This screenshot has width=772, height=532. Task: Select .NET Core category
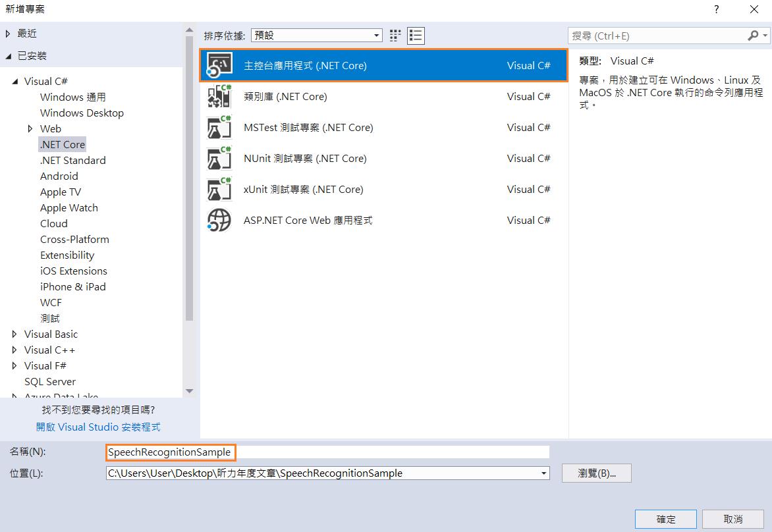point(63,144)
